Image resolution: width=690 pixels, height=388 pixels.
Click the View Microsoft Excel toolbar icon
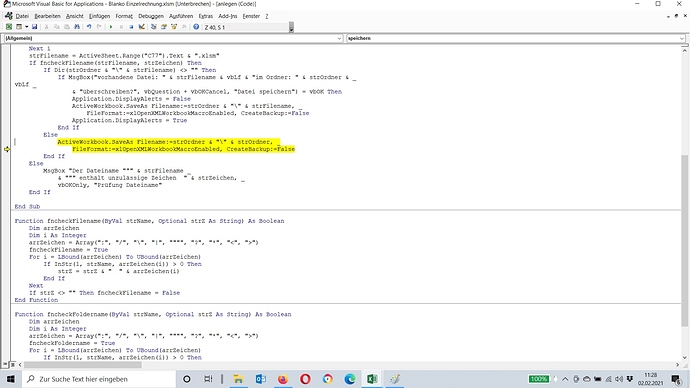[x=9, y=27]
